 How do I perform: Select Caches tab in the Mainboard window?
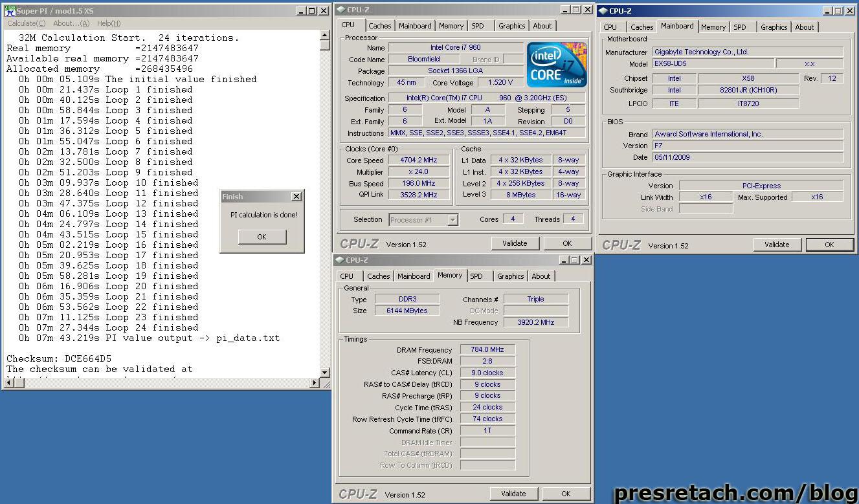pyautogui.click(x=641, y=27)
